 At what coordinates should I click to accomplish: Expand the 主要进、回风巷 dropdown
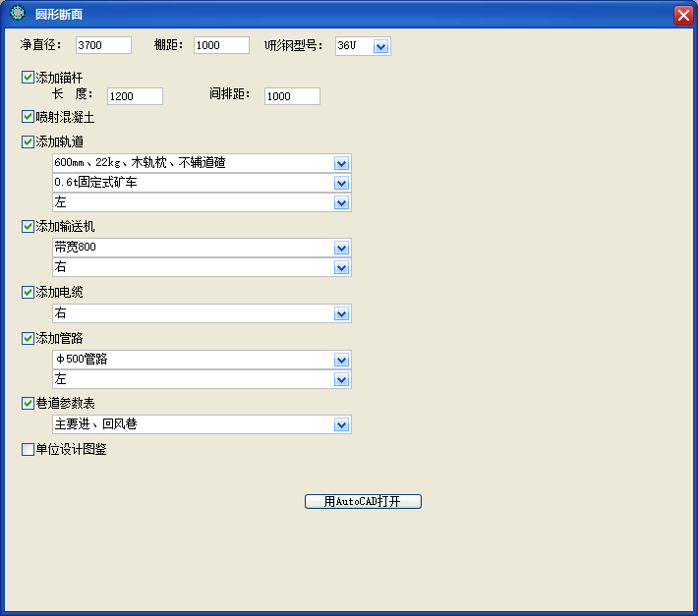pyautogui.click(x=341, y=424)
